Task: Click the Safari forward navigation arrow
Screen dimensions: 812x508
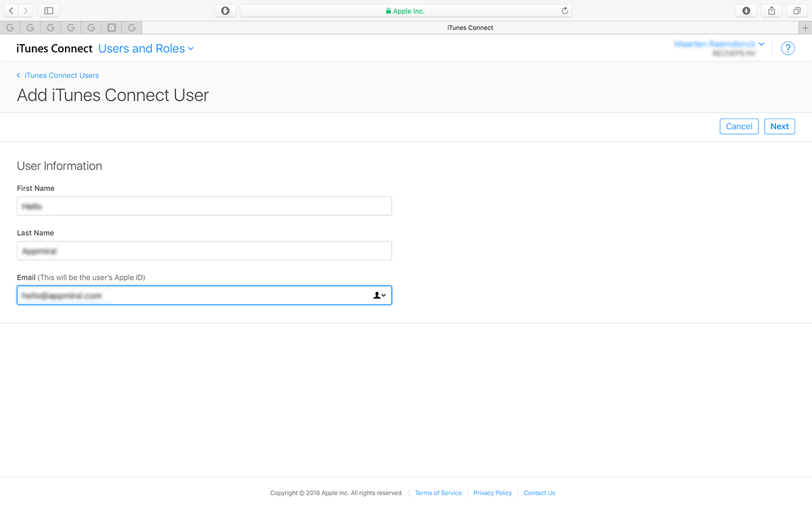Action: (x=24, y=10)
